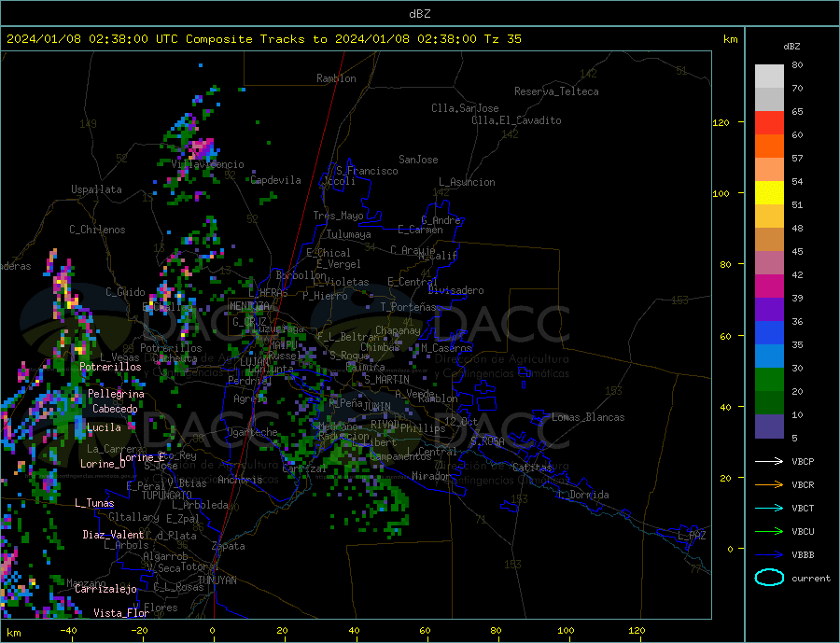Choose the brown 45-48 dBZ swatch
The width and height of the screenshot is (840, 643).
[769, 240]
